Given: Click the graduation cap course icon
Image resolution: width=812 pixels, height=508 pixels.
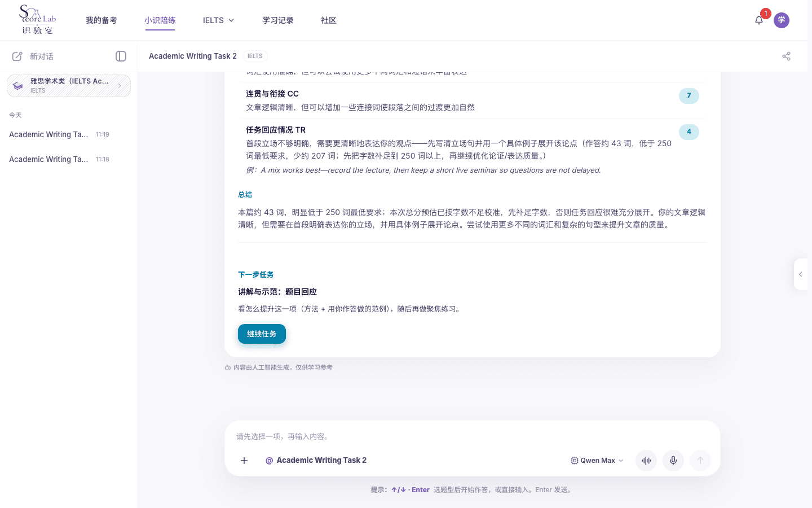Looking at the screenshot, I should [18, 86].
